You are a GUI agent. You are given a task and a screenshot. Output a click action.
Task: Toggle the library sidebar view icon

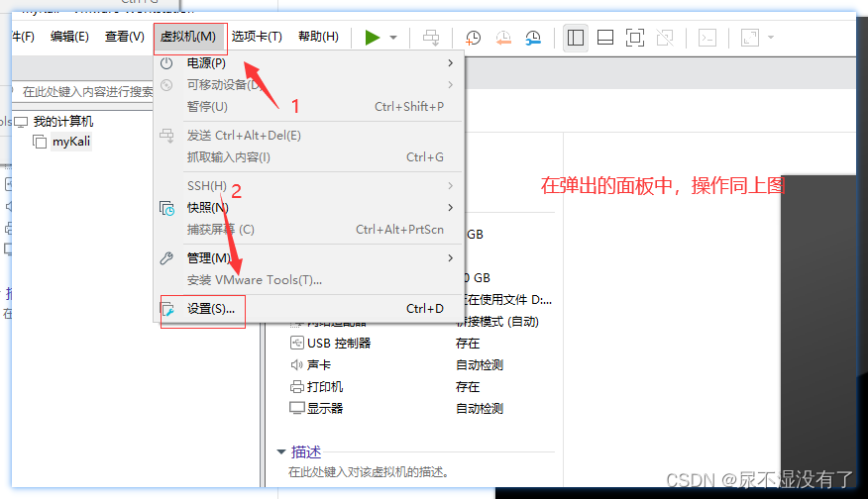pyautogui.click(x=576, y=38)
